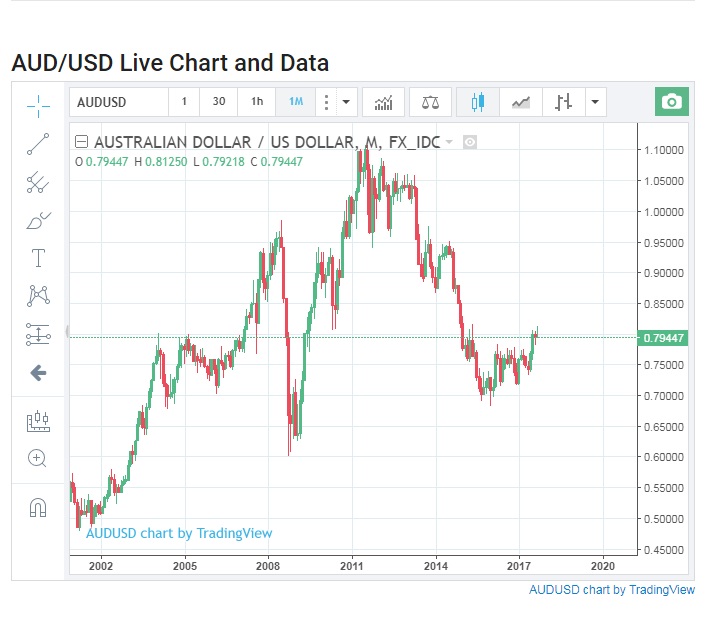Select the 30 minute timeframe
Image resolution: width=713 pixels, height=617 pixels.
click(219, 102)
